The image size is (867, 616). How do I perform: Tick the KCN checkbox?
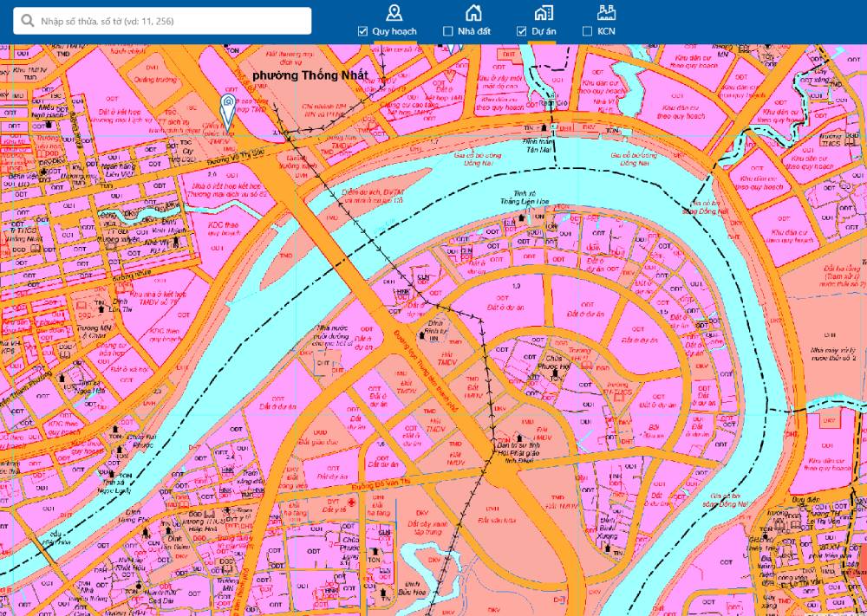point(588,31)
